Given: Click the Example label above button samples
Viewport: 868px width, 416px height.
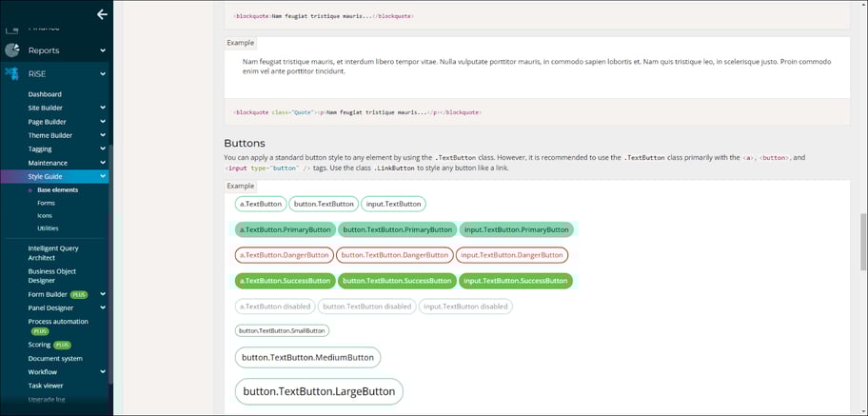Looking at the screenshot, I should (x=241, y=187).
